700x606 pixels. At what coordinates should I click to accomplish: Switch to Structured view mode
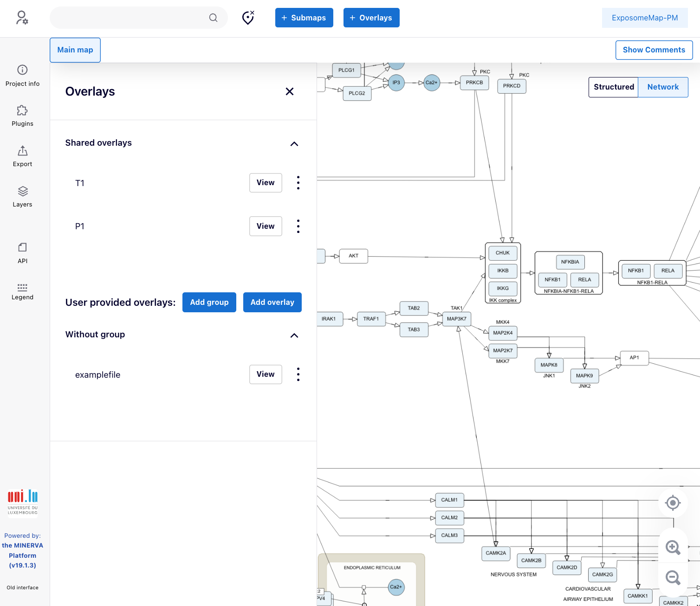tap(613, 87)
